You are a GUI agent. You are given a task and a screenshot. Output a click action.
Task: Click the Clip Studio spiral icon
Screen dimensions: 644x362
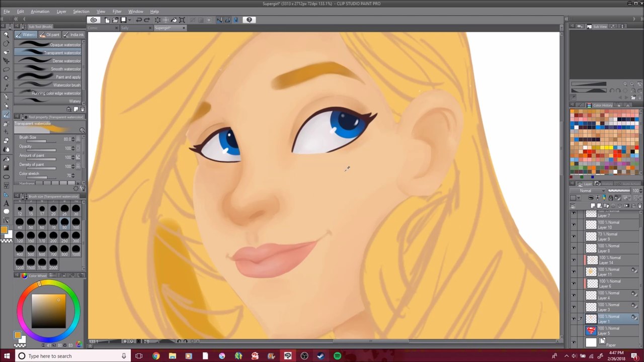[x=94, y=20]
